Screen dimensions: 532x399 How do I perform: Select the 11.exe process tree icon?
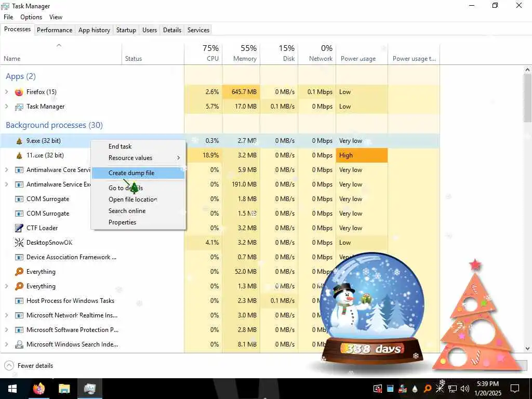19,155
